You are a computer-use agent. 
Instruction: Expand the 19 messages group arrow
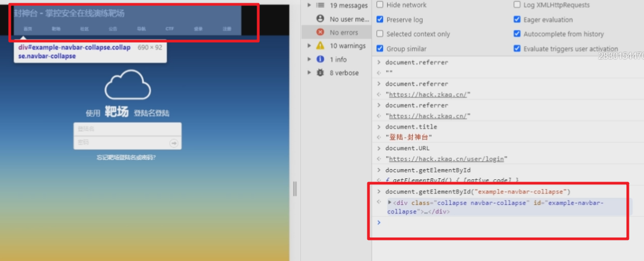coord(309,5)
